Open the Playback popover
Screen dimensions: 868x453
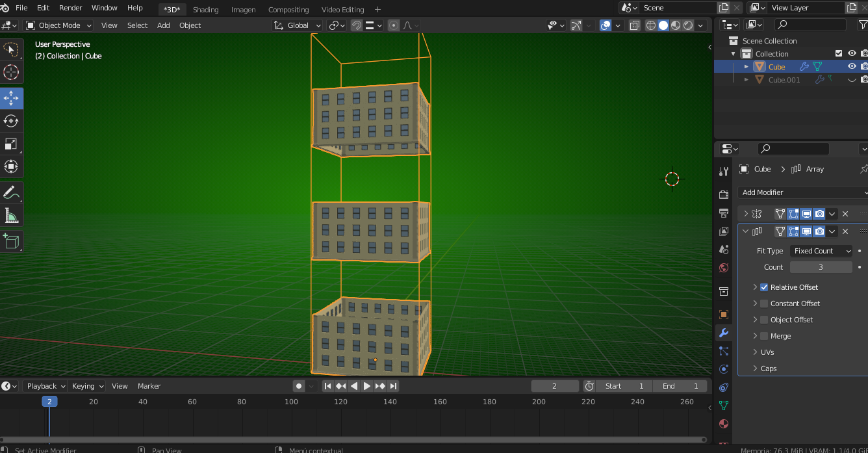(45, 386)
